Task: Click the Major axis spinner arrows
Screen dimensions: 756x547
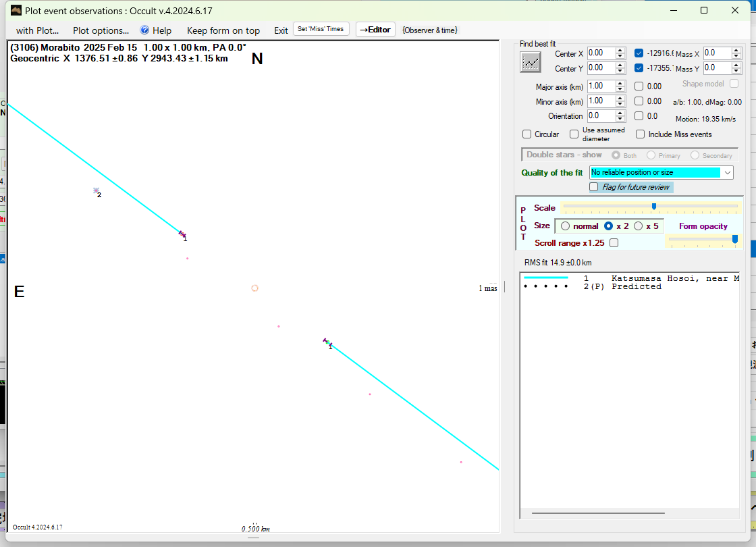Action: tap(620, 86)
